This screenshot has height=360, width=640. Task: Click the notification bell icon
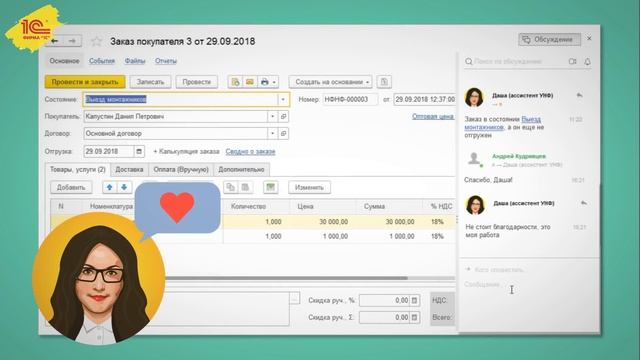click(x=587, y=62)
